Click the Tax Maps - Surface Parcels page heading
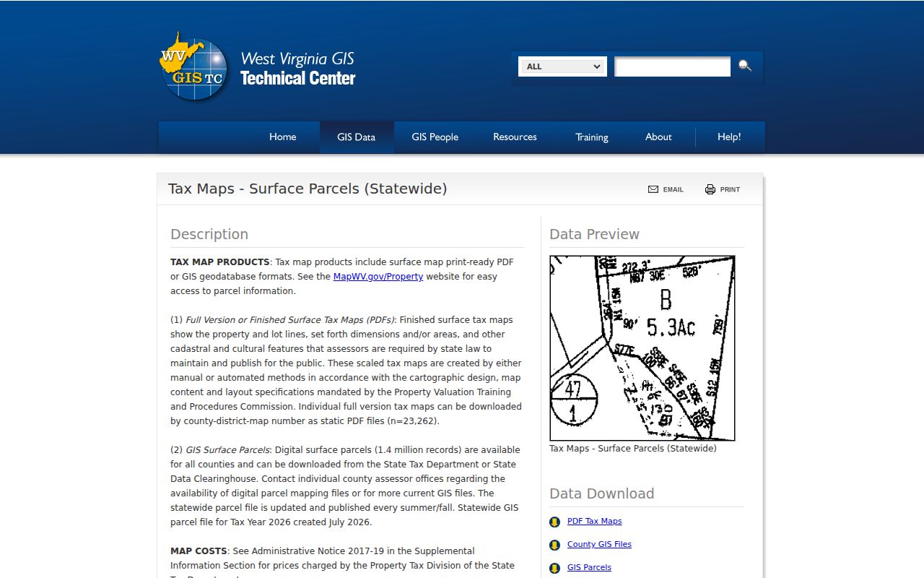The width and height of the screenshot is (924, 578). click(x=308, y=189)
